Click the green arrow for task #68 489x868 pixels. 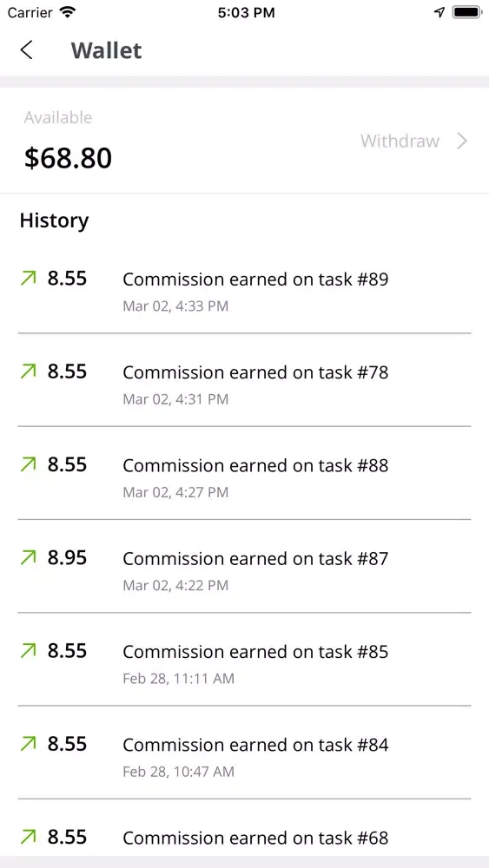tap(28, 836)
